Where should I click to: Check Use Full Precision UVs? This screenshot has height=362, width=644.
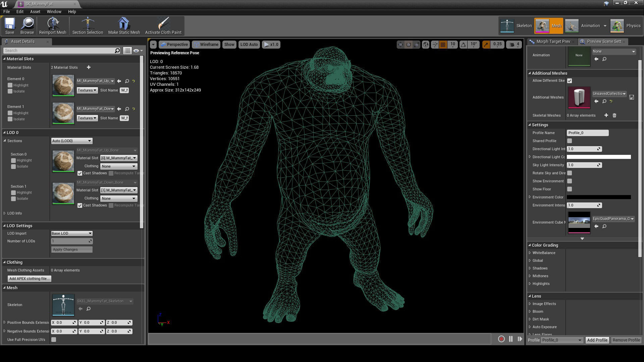tap(54, 340)
